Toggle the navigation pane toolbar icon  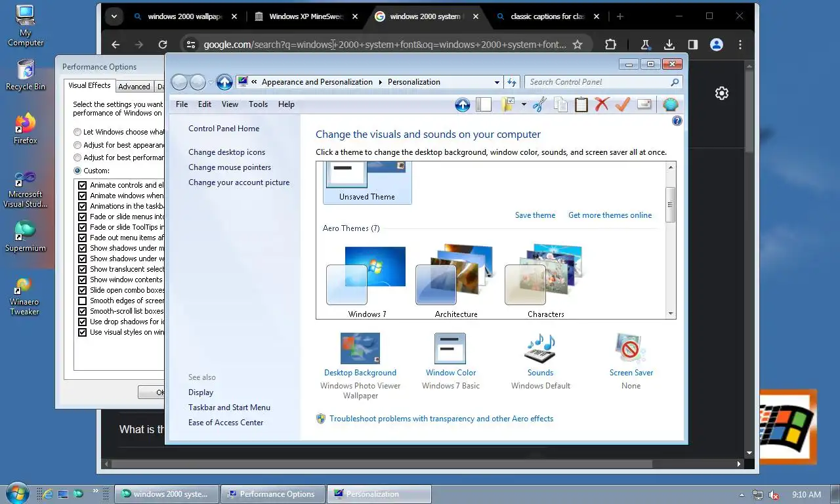point(484,104)
